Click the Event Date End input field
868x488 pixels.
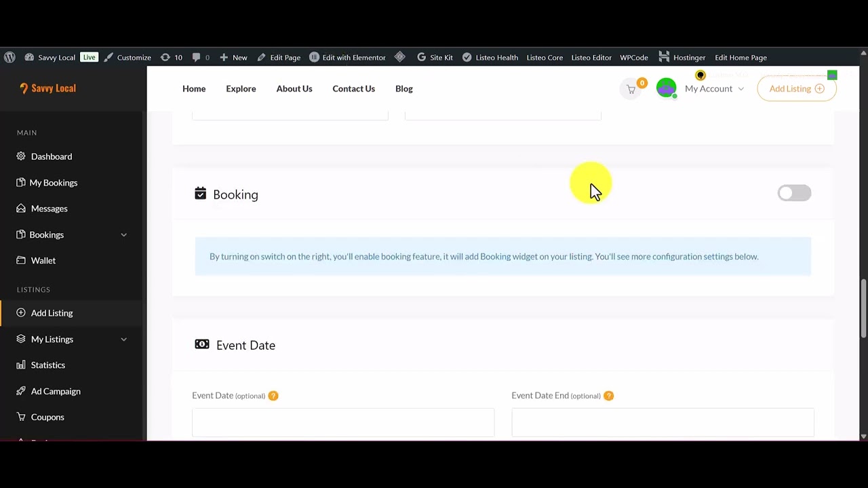coord(663,422)
